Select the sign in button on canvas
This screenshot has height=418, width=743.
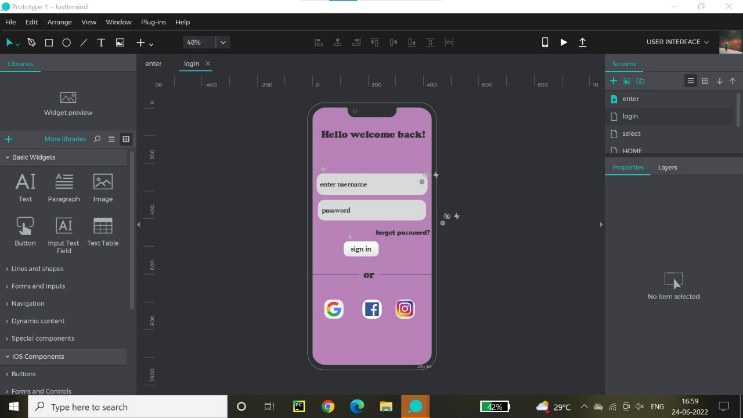(x=361, y=249)
